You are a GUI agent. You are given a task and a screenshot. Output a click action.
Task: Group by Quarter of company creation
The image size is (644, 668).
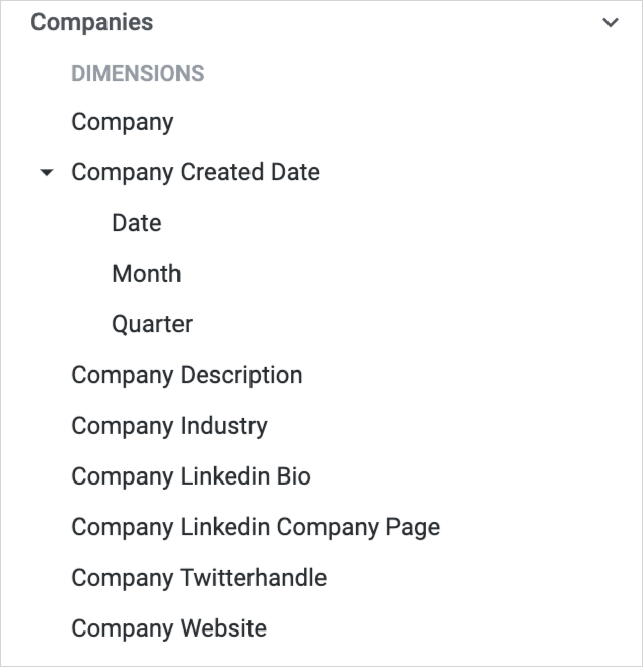click(x=152, y=324)
